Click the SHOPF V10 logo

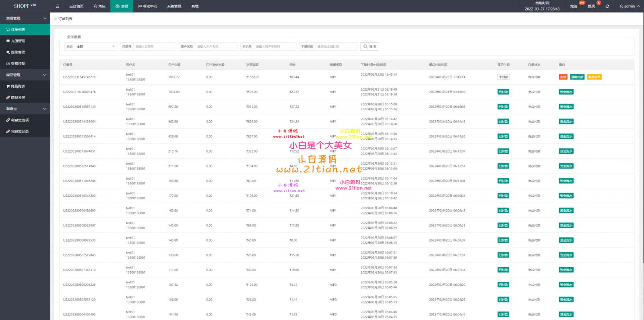point(25,6)
